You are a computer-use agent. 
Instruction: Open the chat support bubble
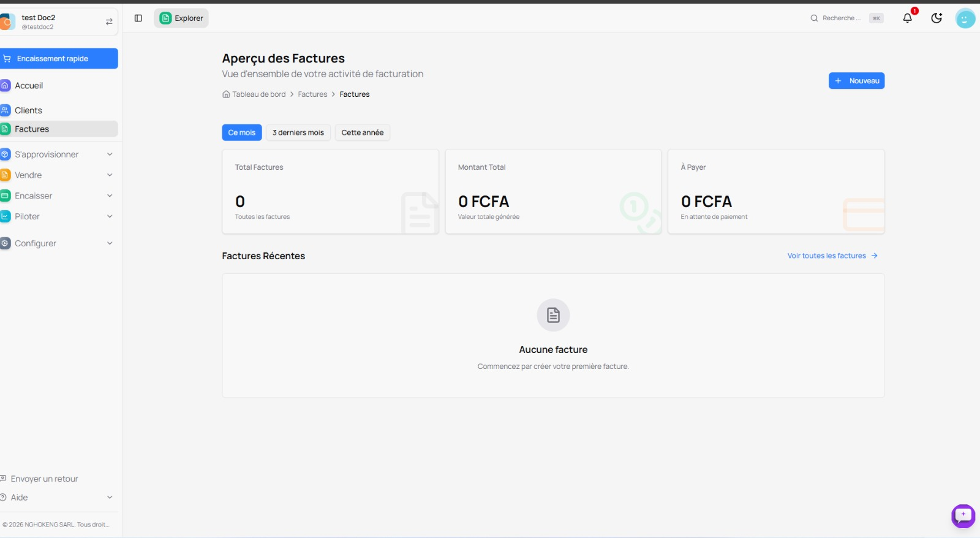pos(963,515)
